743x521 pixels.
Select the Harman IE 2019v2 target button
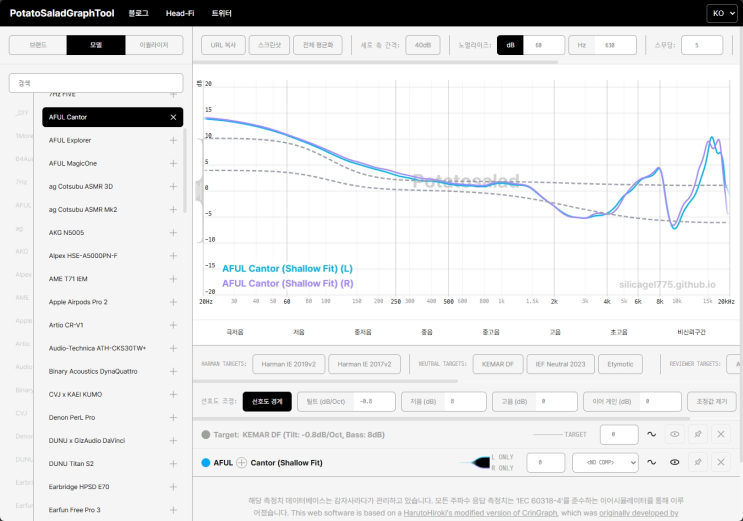[x=289, y=364]
